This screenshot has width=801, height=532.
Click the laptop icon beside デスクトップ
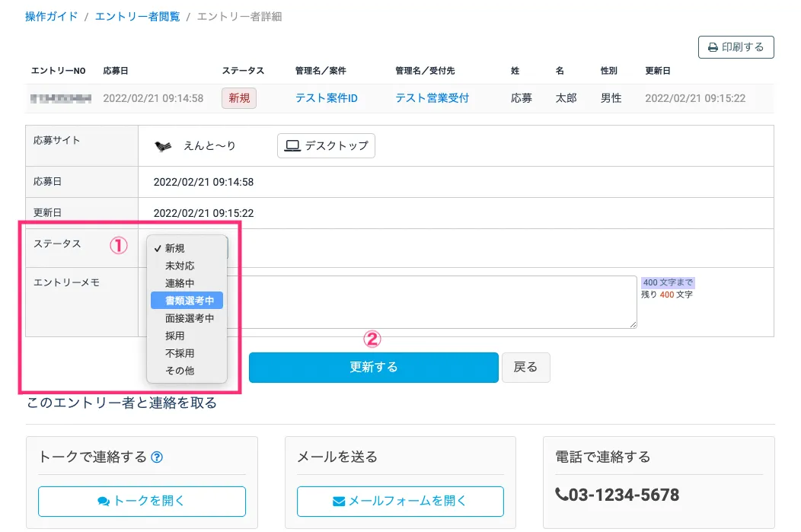tap(292, 145)
